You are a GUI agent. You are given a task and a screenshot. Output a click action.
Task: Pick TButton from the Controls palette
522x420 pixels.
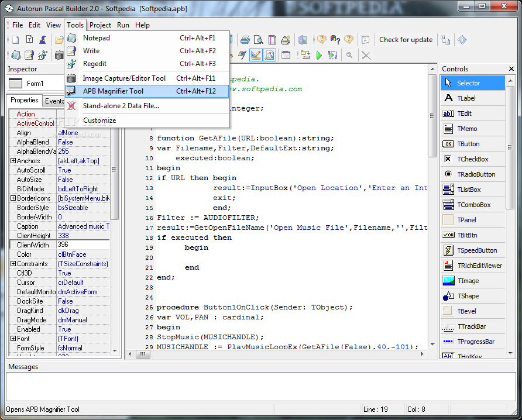point(473,144)
